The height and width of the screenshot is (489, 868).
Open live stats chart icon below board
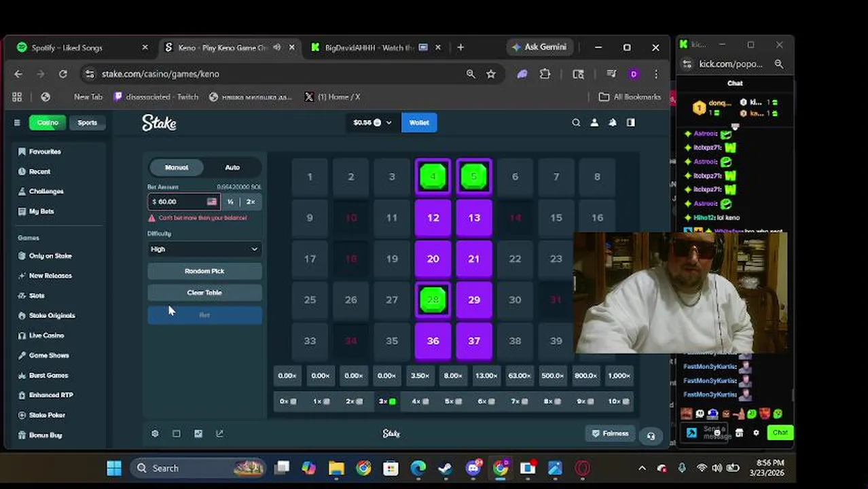198,433
